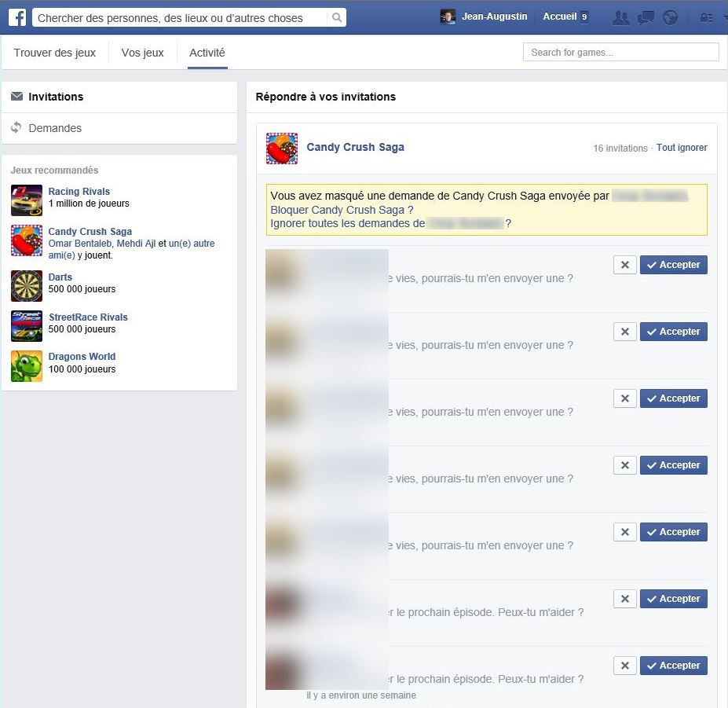Accept the first lives request
This screenshot has height=708, width=728.
pyautogui.click(x=674, y=265)
